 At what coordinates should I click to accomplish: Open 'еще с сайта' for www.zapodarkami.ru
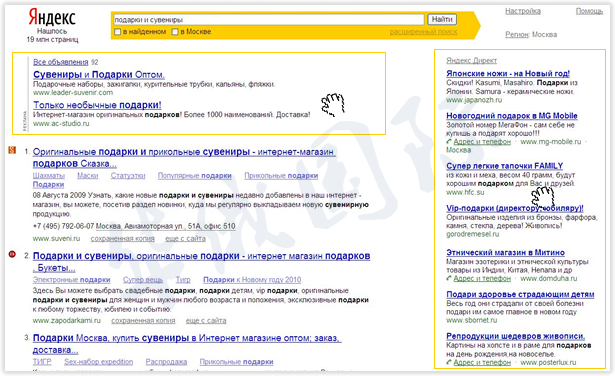pyautogui.click(x=206, y=320)
